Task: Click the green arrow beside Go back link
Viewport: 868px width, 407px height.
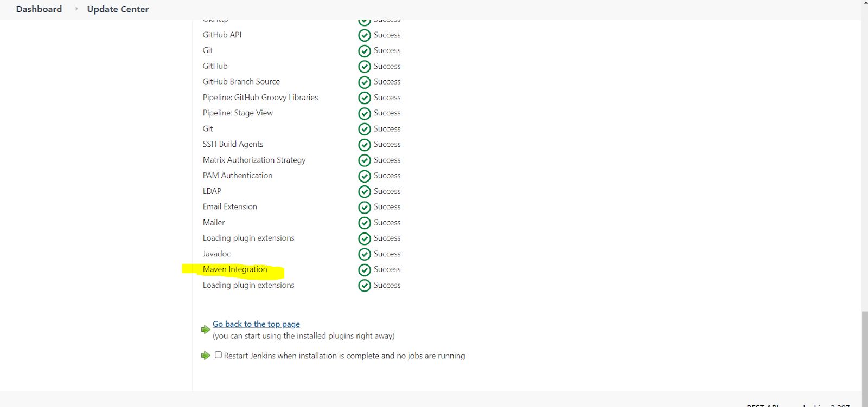Action: (x=206, y=330)
